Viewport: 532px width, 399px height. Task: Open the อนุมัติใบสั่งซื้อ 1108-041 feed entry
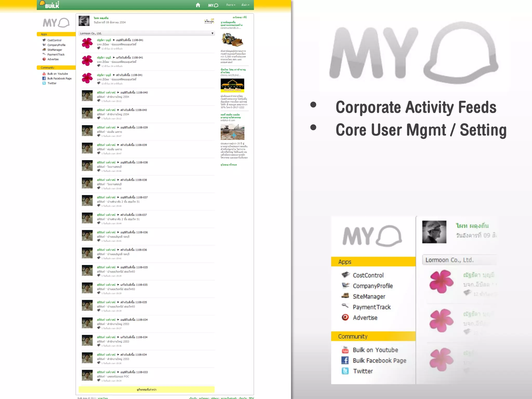tap(130, 40)
